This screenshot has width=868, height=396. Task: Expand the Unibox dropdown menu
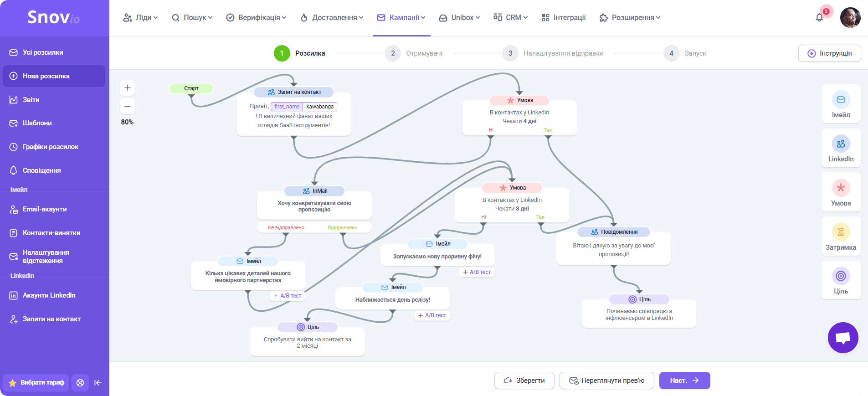[459, 17]
